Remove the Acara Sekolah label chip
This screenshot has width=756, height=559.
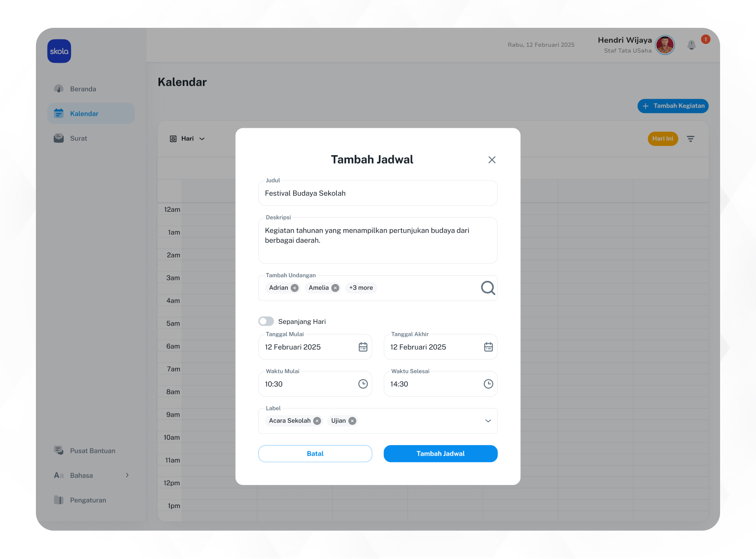[317, 421]
